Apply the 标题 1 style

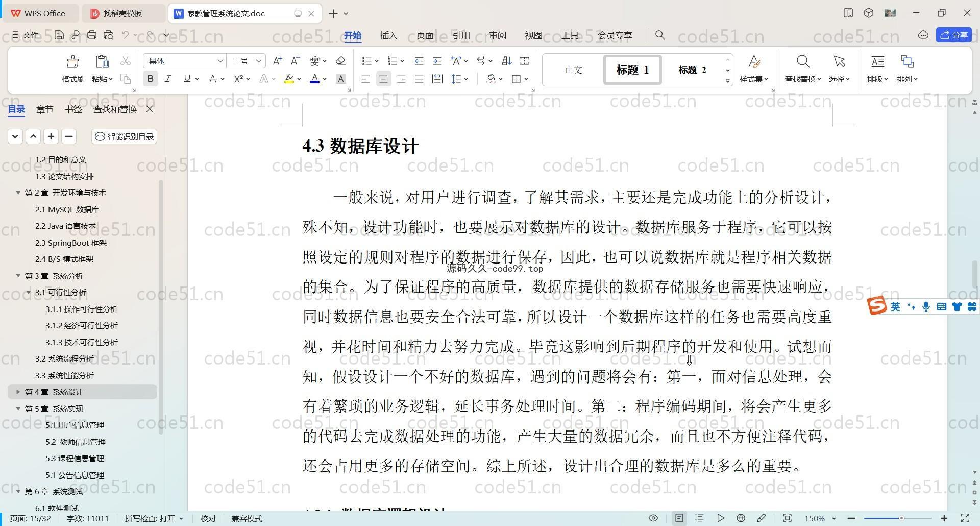click(x=632, y=69)
